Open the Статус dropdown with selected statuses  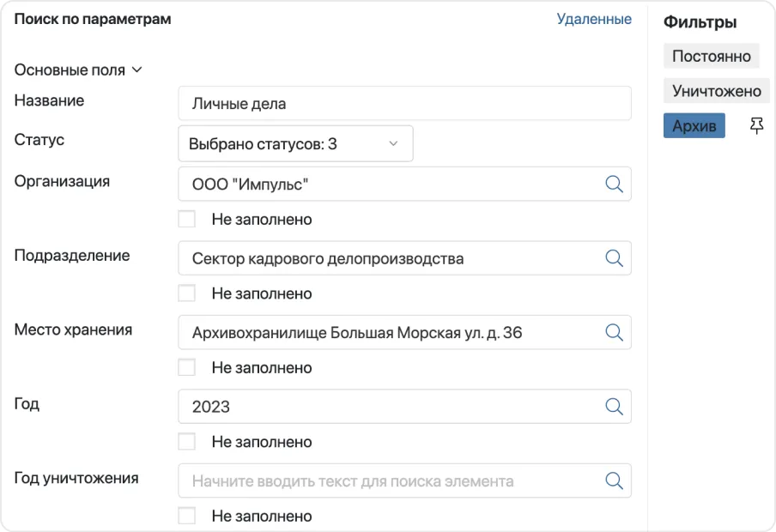[295, 144]
